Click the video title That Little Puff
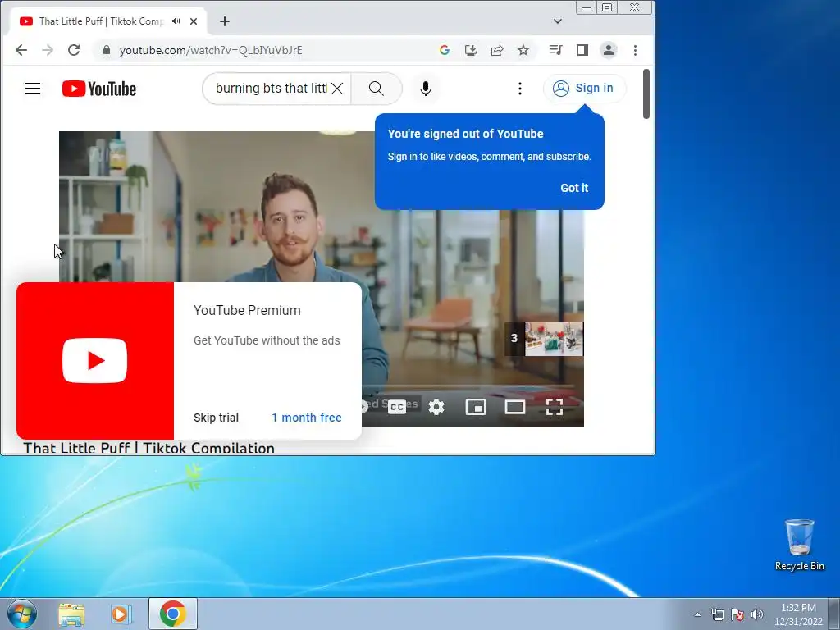The height and width of the screenshot is (630, 840). pos(148,448)
